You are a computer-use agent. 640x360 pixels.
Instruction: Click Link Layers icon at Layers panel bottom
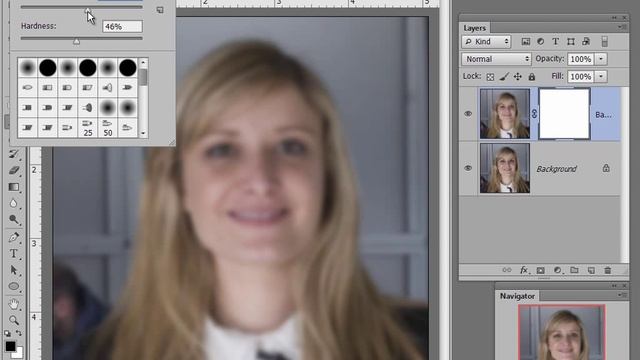pos(507,270)
